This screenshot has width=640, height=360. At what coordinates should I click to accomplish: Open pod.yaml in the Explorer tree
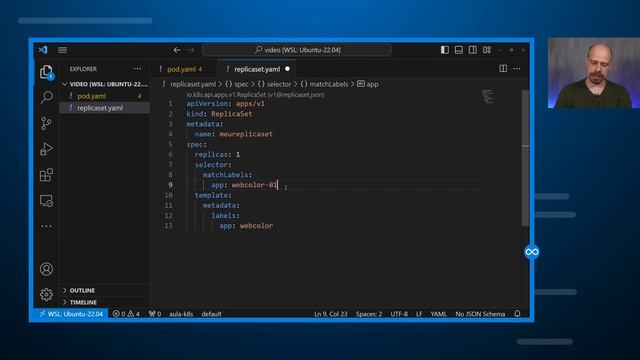105,96
